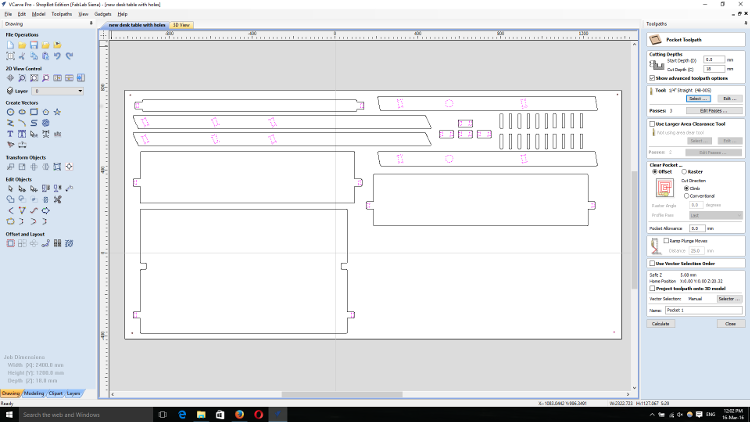Enable Use Vector Selection Order
Viewport: 750px width, 422px height.
[652, 264]
